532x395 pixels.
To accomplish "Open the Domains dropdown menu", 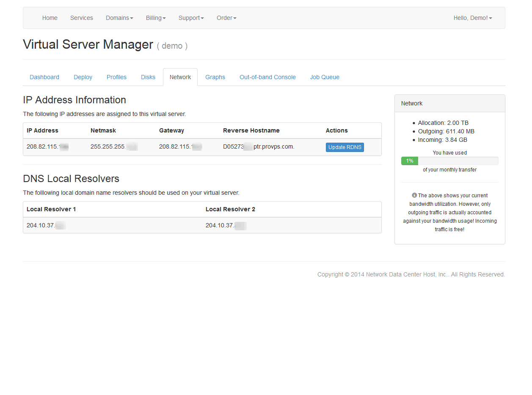I will (x=119, y=18).
